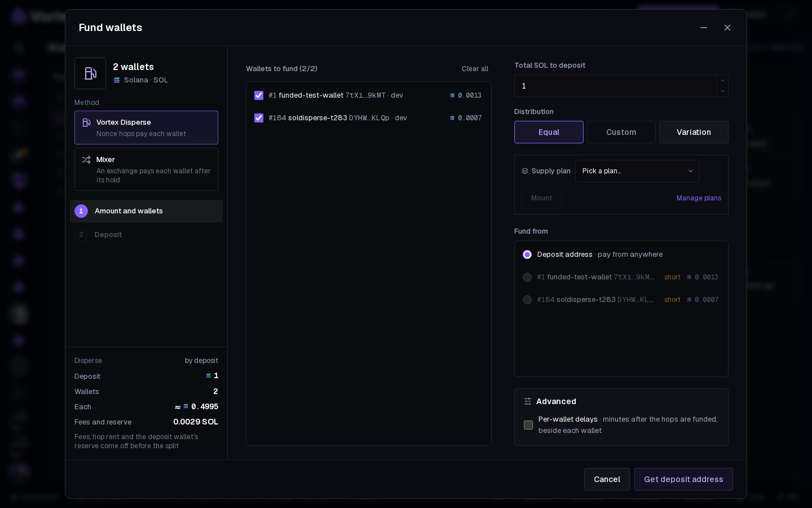
Task: Select the Deposit address radio option
Action: click(527, 255)
